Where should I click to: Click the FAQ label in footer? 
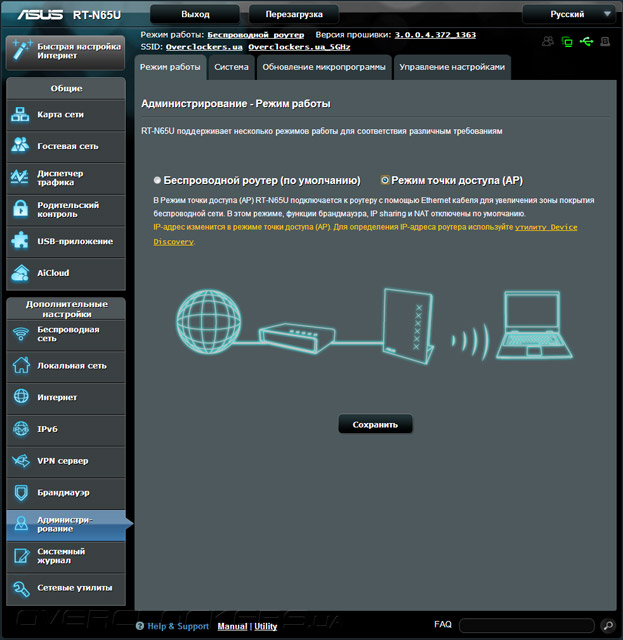tap(443, 624)
